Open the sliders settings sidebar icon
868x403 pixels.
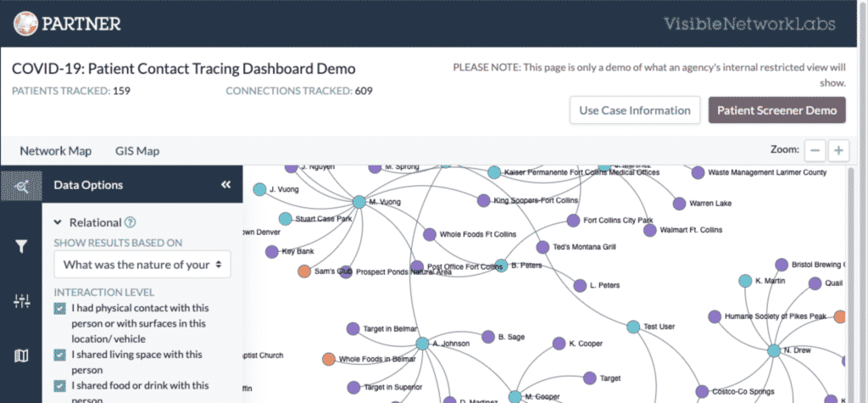[x=21, y=301]
